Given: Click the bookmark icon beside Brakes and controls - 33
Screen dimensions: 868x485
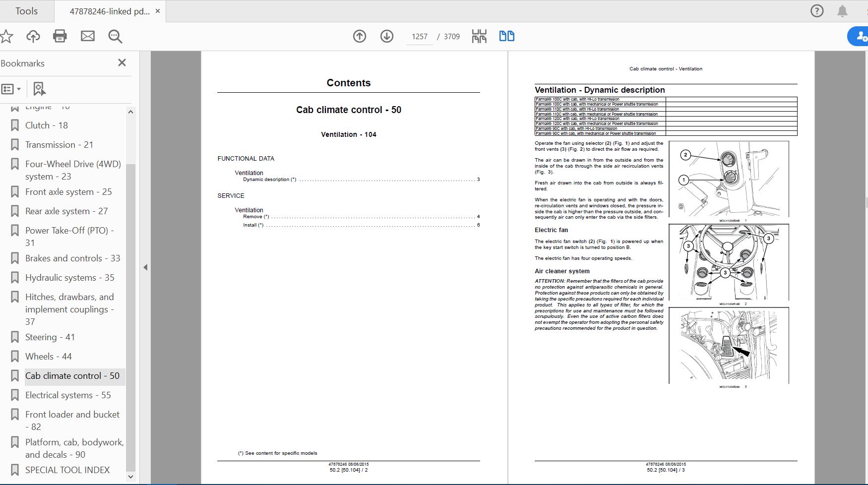Looking at the screenshot, I should [15, 258].
